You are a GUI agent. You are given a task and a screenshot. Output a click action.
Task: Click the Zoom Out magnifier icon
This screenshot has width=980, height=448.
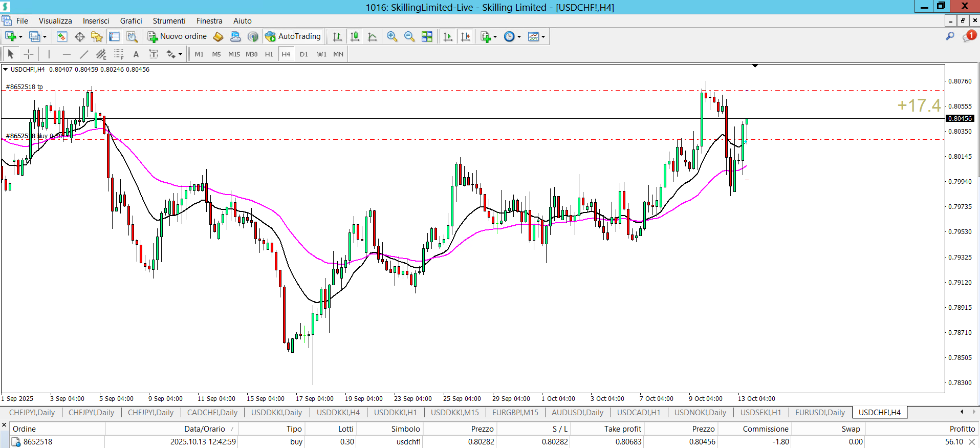[409, 36]
